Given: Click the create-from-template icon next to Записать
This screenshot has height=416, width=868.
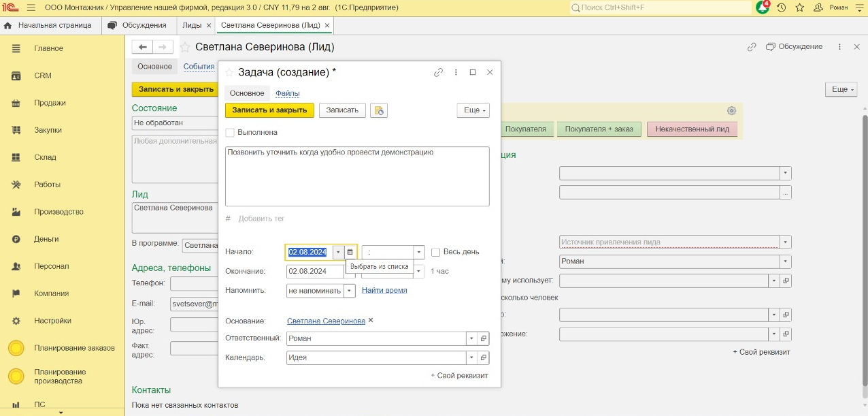Looking at the screenshot, I should pyautogui.click(x=379, y=110).
